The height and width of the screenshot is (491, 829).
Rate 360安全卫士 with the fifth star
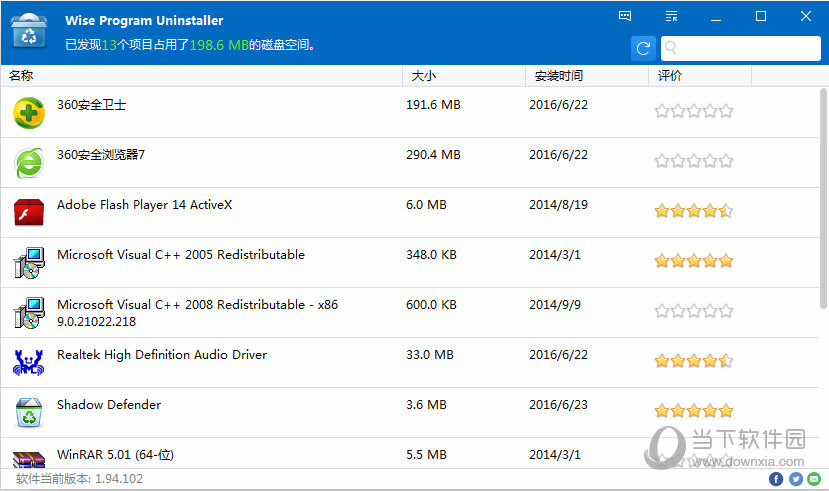[x=726, y=111]
